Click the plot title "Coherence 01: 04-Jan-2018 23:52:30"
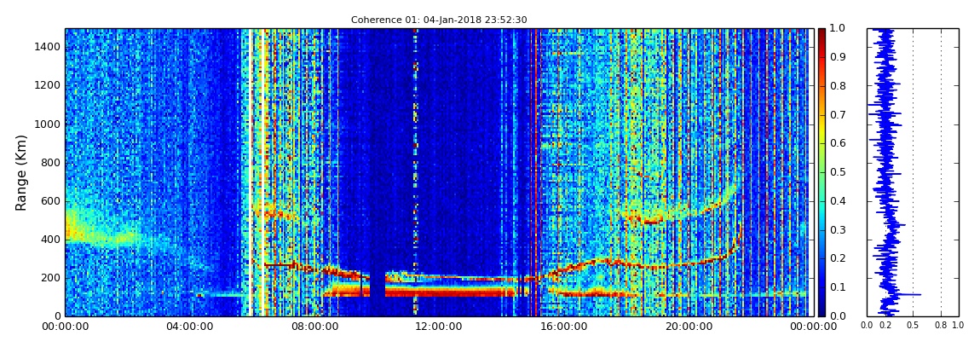 (439, 20)
